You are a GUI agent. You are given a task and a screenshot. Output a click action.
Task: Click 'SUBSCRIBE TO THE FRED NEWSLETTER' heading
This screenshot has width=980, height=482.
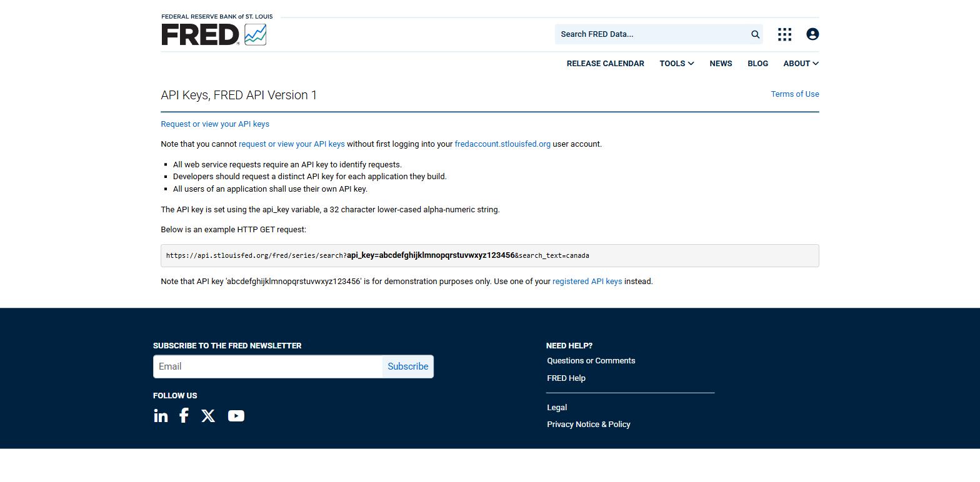click(x=227, y=346)
